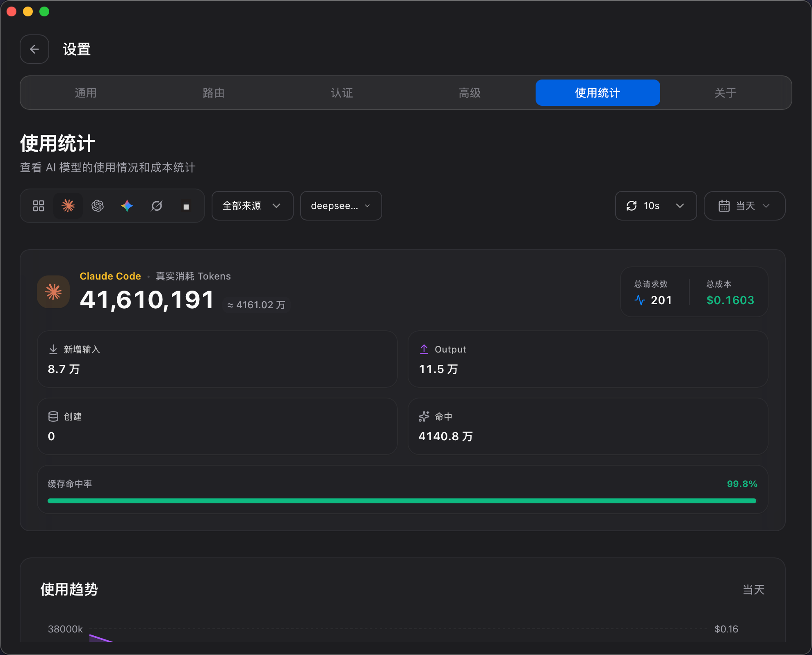Viewport: 812px width, 655px height.
Task: Click the 总成本 $0.1603 value
Action: coord(730,300)
